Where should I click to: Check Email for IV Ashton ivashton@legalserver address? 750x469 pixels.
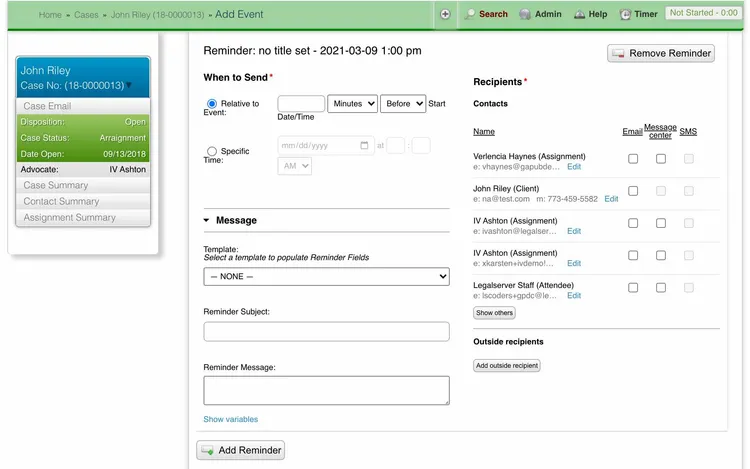click(x=633, y=223)
